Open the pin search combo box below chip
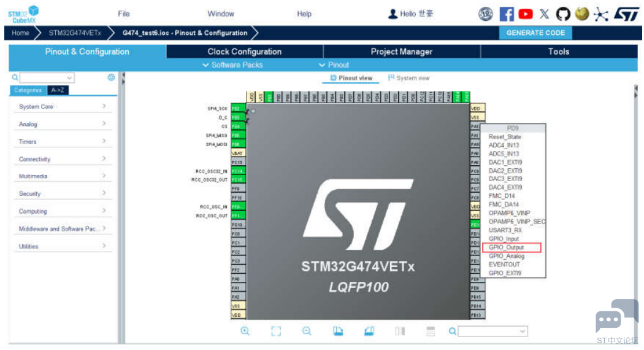 point(493,331)
